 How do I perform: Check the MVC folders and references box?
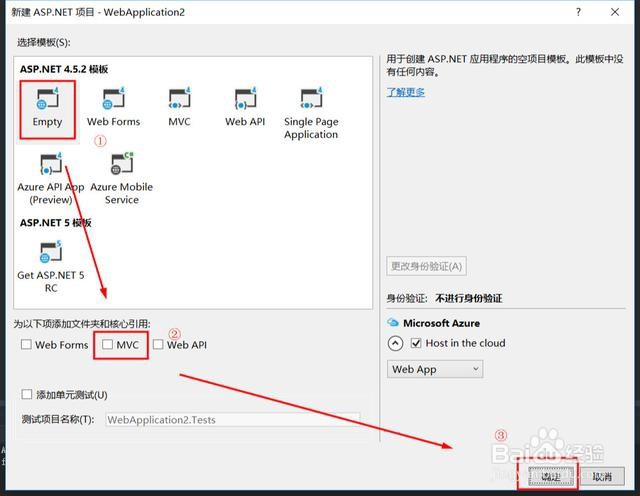point(107,344)
